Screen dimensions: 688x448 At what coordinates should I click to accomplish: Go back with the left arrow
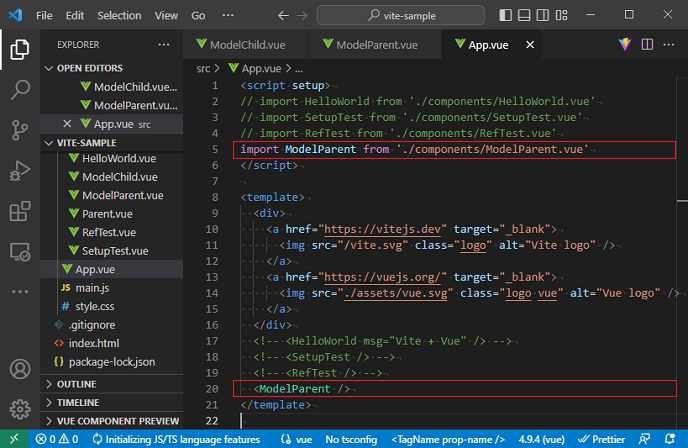(x=283, y=16)
